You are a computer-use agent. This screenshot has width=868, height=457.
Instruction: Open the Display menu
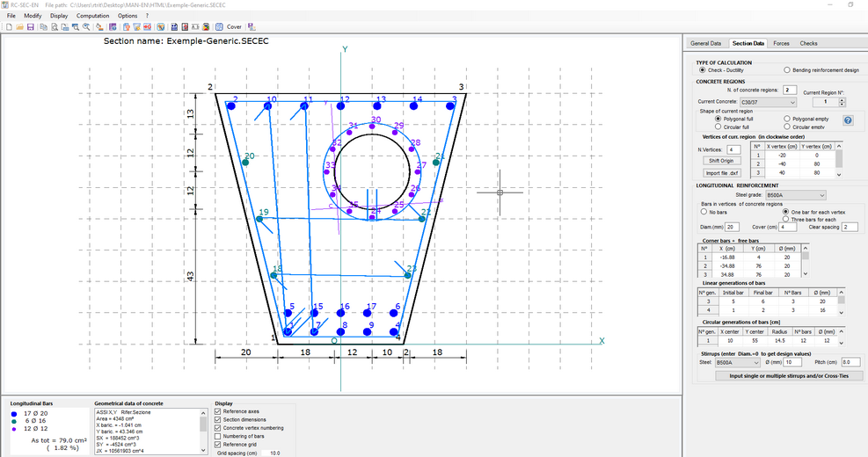pyautogui.click(x=59, y=16)
